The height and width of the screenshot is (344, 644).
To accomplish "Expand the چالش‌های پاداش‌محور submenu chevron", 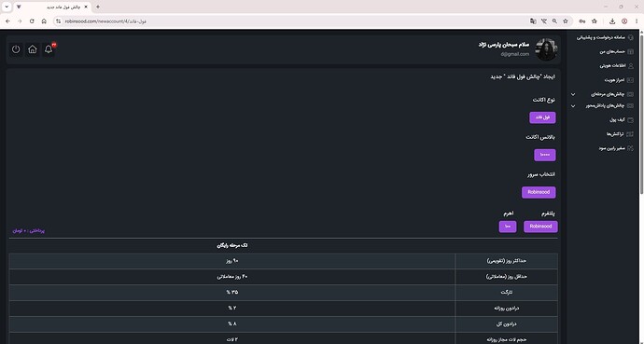I will pos(573,105).
